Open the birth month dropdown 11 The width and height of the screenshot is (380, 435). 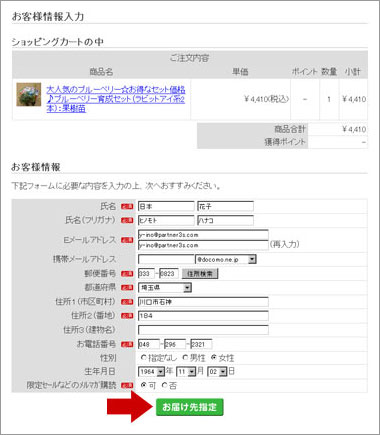[x=186, y=371]
